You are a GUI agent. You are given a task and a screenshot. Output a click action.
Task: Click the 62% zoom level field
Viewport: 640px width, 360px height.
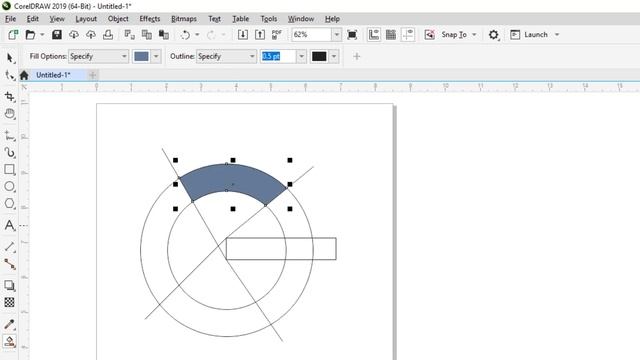click(311, 35)
